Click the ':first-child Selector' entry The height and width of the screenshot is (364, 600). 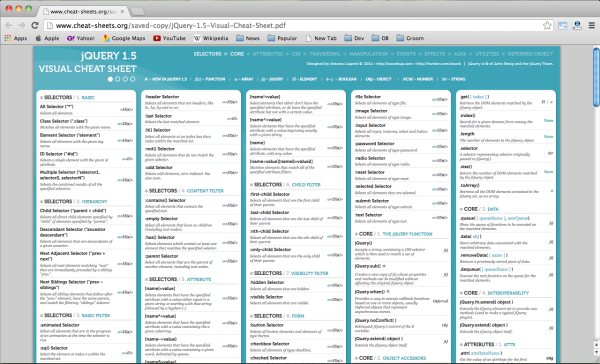(x=270, y=194)
